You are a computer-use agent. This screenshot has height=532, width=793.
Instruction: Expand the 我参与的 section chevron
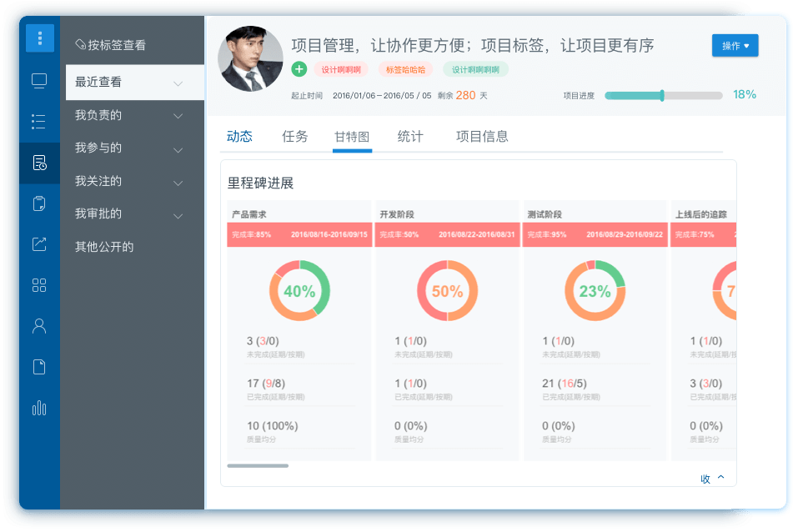[x=178, y=150]
